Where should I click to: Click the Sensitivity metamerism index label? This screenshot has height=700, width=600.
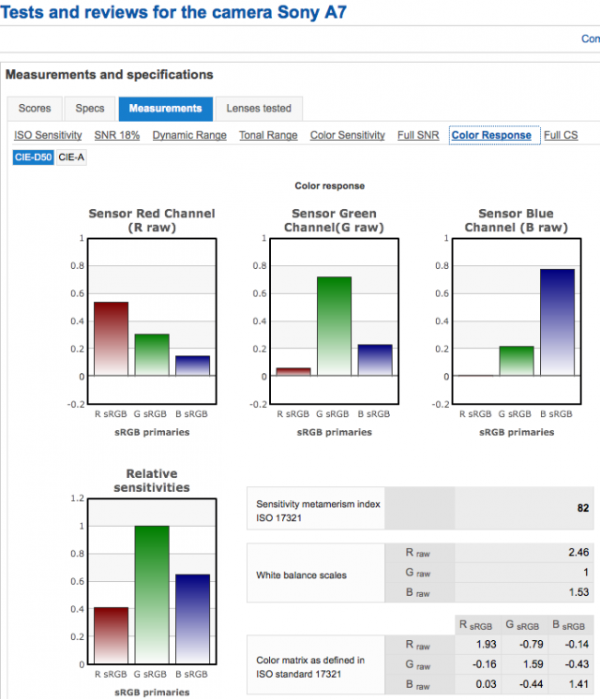[x=318, y=511]
